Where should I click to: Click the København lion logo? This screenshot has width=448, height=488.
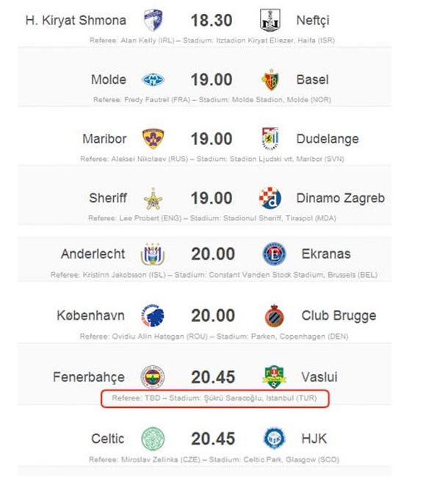(x=153, y=315)
